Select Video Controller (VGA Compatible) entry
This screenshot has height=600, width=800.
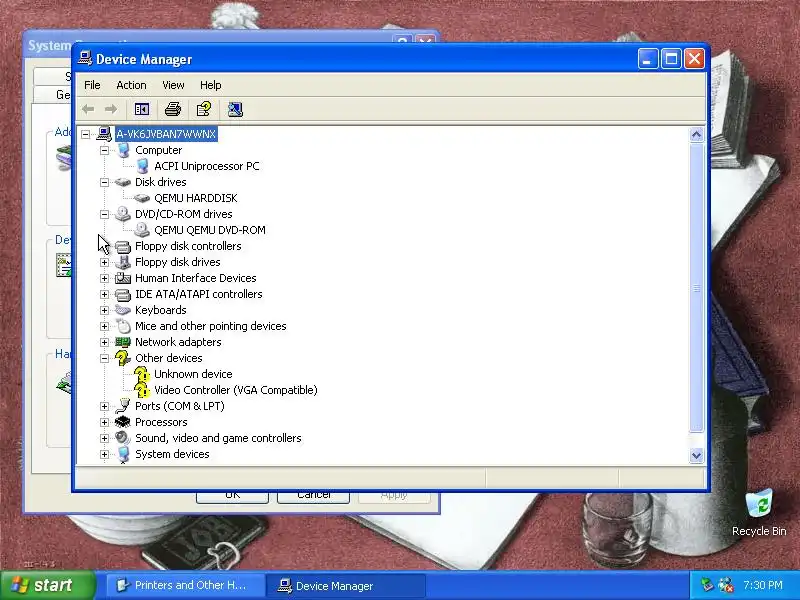(236, 390)
